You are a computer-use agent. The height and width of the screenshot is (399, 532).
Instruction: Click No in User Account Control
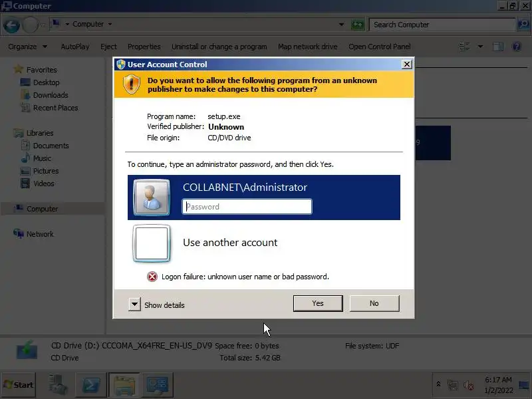click(374, 303)
